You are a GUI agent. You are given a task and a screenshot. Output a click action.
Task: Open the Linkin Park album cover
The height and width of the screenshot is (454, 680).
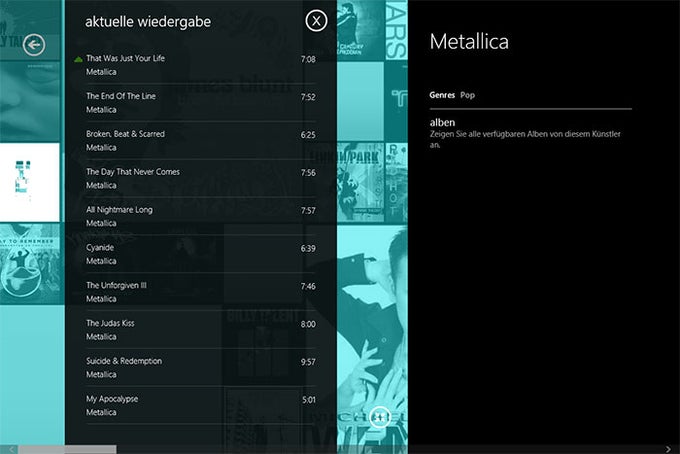click(360, 183)
